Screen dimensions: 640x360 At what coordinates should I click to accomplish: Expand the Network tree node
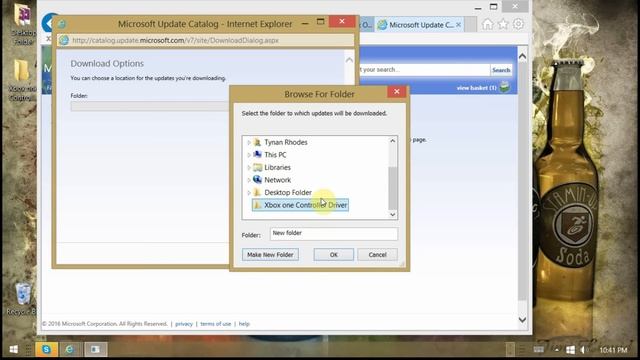click(249, 180)
